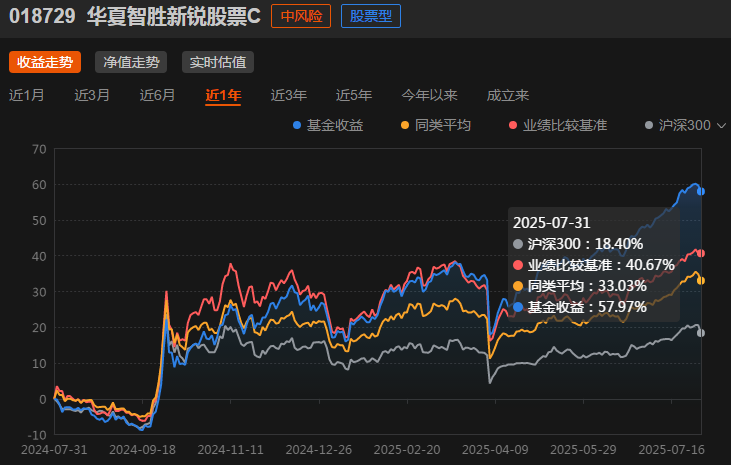The width and height of the screenshot is (731, 465).
Task: Click x-axis date label 2025-05-29
Action: (x=583, y=450)
